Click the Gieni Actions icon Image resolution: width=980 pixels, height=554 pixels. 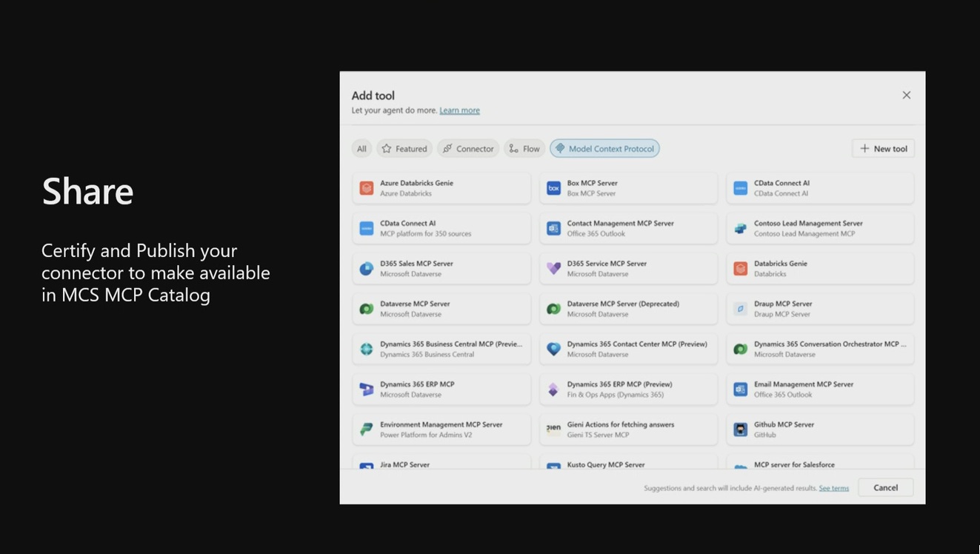(553, 430)
